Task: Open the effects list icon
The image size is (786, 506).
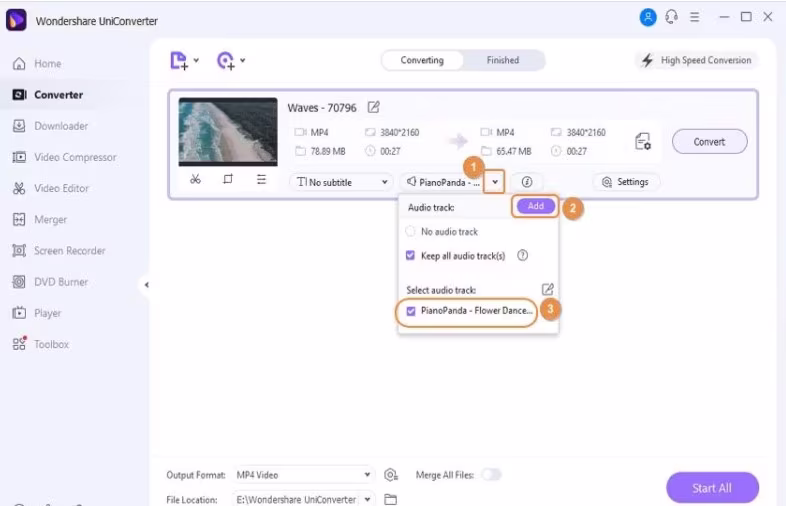Action: (261, 179)
